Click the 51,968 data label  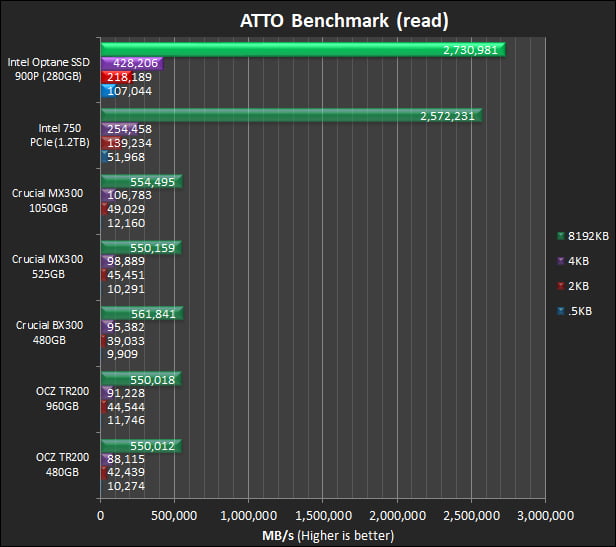[126, 157]
